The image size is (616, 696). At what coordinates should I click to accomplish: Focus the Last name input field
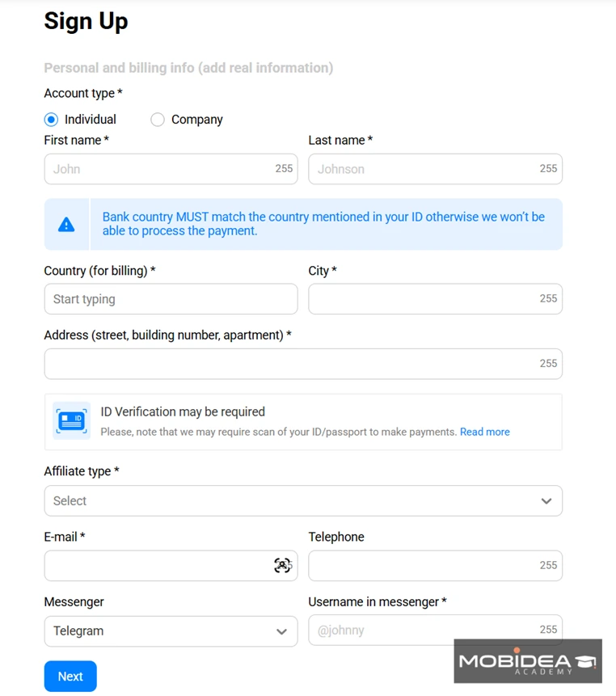pyautogui.click(x=436, y=169)
